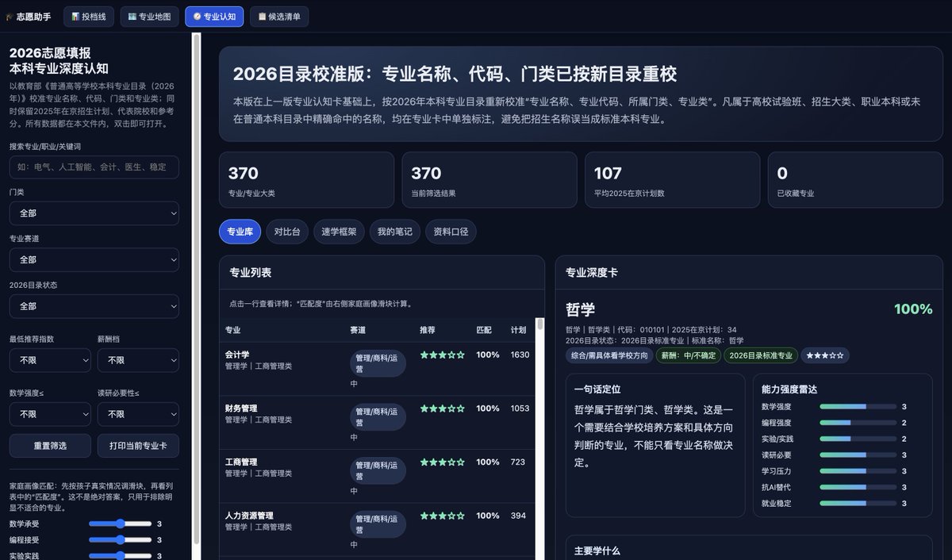The width and height of the screenshot is (952, 560).
Task: Open the 候选清单 tab
Action: 279,16
